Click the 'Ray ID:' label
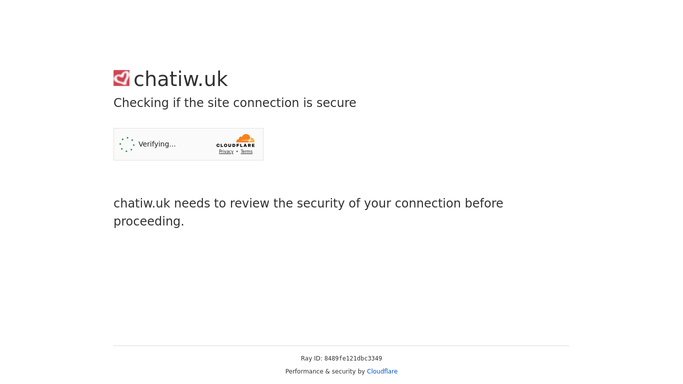Screen dimensions: 683x384 pos(311,359)
